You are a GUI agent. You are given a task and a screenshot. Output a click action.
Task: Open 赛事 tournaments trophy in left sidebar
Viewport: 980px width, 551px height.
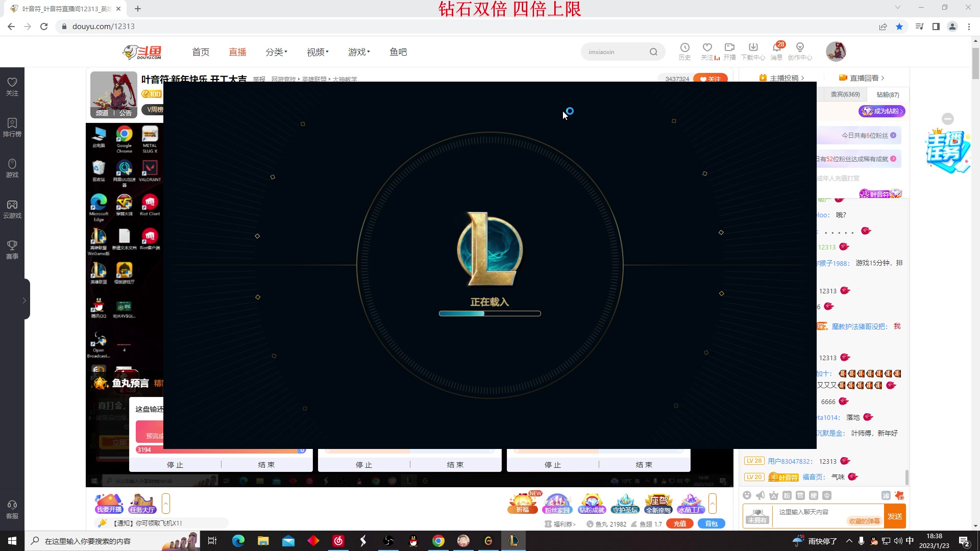[12, 250]
